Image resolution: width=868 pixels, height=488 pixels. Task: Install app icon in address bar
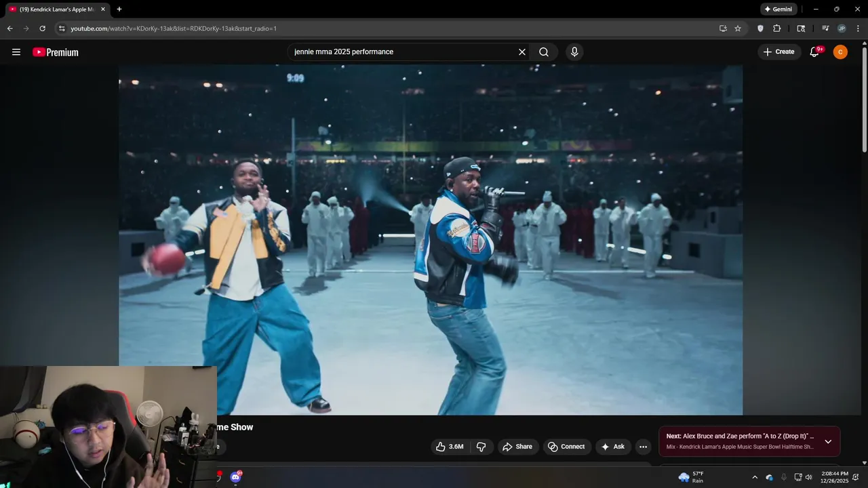tap(723, 28)
